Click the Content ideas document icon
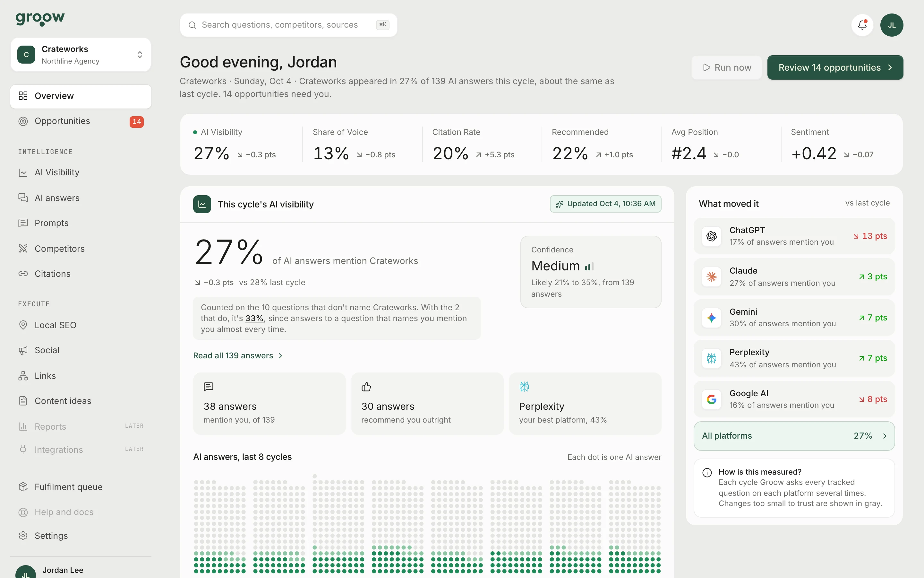This screenshot has height=578, width=924. pyautogui.click(x=23, y=401)
